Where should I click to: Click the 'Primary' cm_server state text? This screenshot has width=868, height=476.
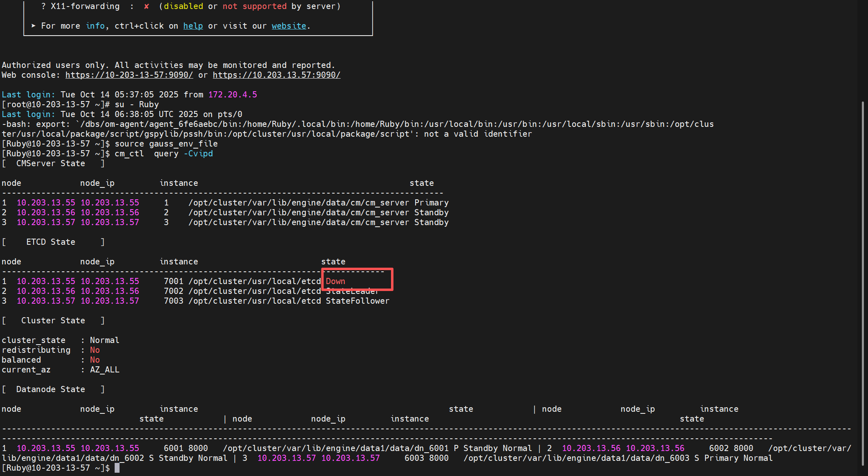(431, 203)
